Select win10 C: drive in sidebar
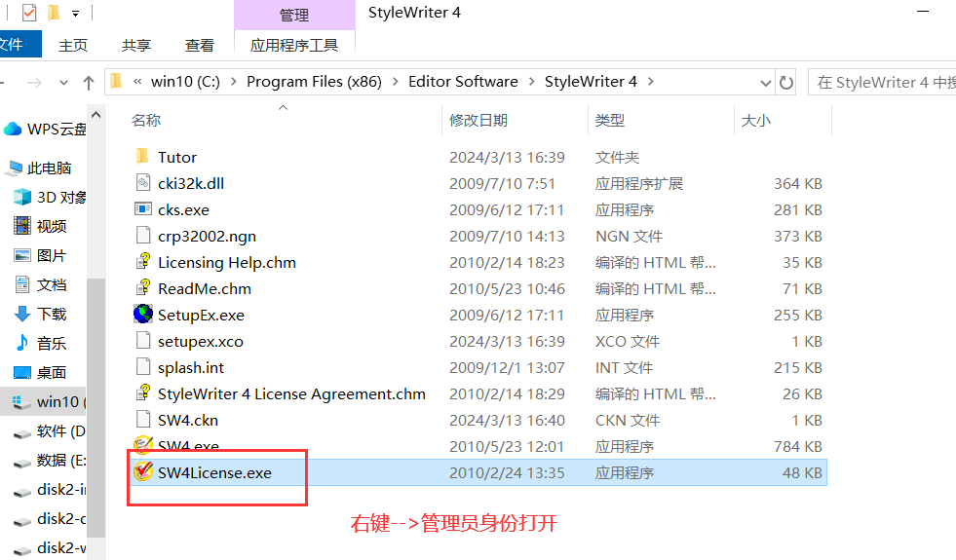 (x=44, y=401)
